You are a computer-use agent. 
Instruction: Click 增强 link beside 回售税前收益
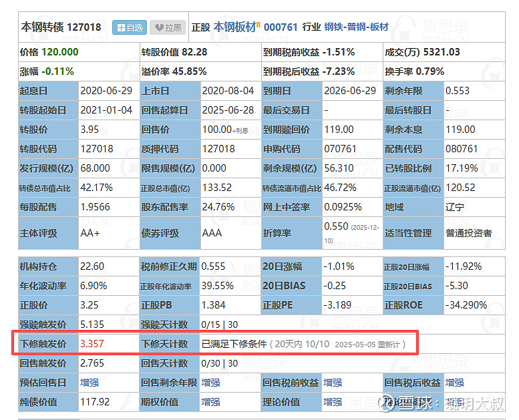pos(333,383)
